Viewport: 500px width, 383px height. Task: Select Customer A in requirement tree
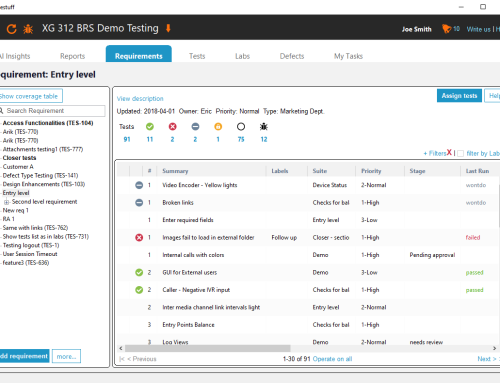tap(18, 167)
